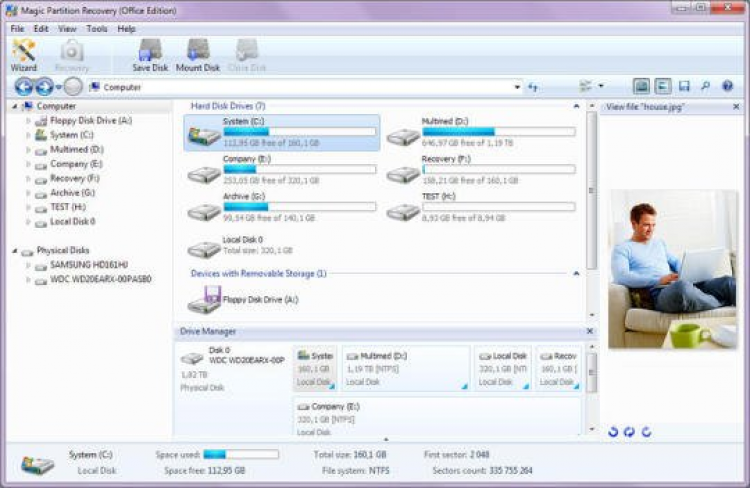Open the Edit menu

tap(41, 29)
